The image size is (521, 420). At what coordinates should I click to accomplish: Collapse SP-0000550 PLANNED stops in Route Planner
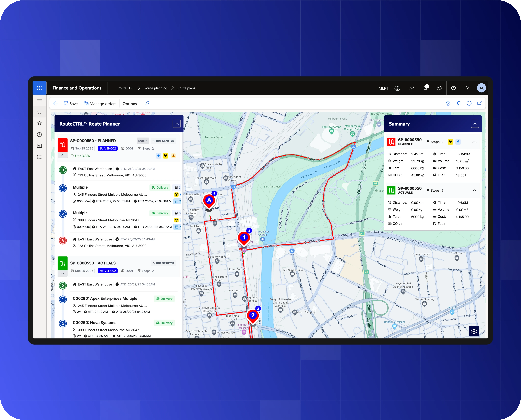coord(63,155)
